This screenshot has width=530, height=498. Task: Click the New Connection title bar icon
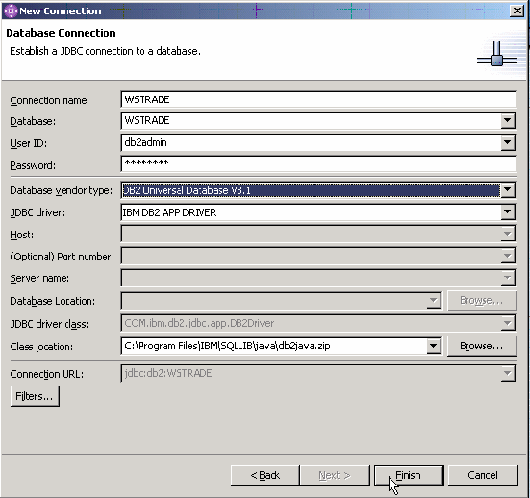(x=10, y=11)
